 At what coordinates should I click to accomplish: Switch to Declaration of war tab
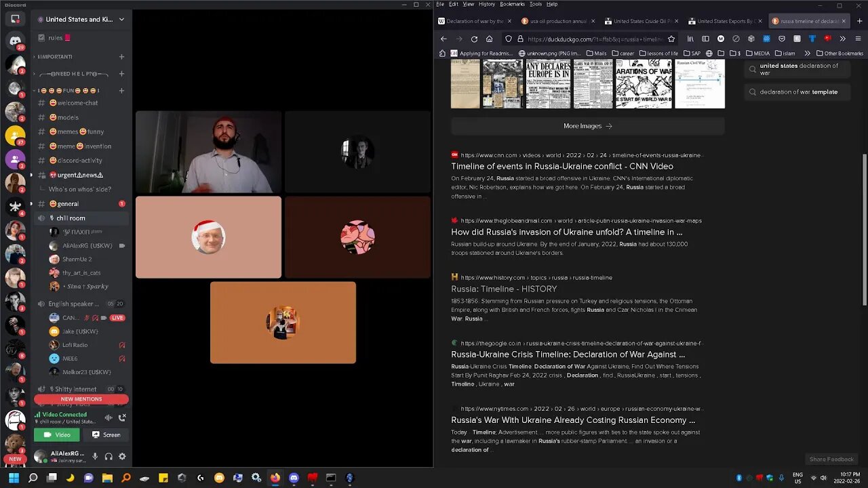(475, 21)
